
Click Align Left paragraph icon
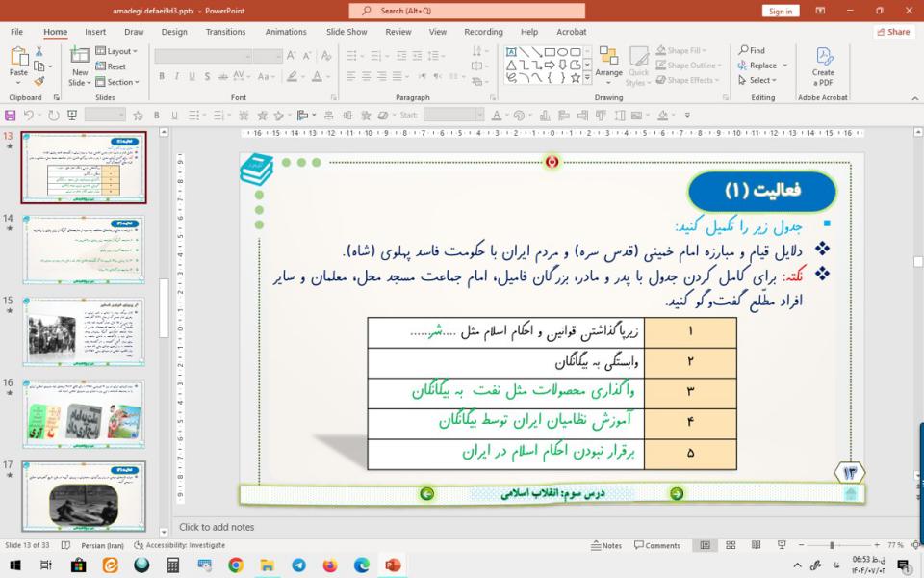(350, 77)
